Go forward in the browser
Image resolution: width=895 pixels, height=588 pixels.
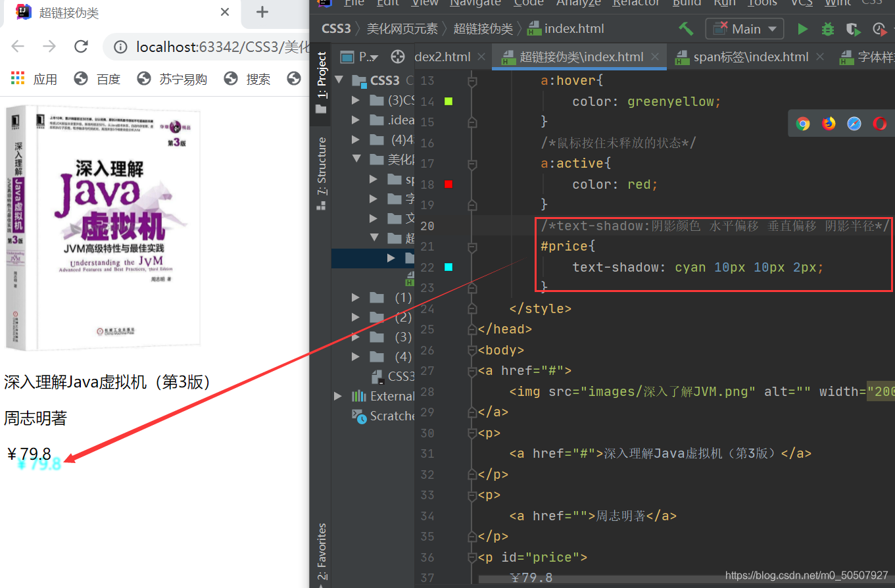(x=49, y=46)
